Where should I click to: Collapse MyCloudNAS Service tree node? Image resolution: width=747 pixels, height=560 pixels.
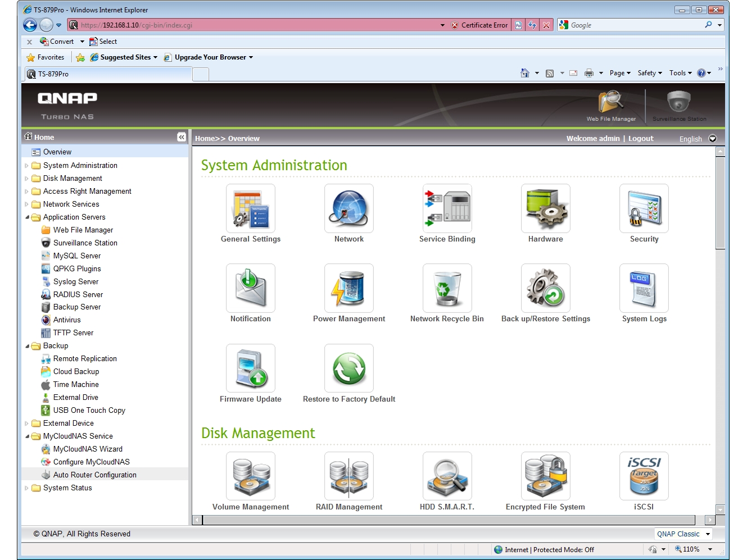[26, 436]
